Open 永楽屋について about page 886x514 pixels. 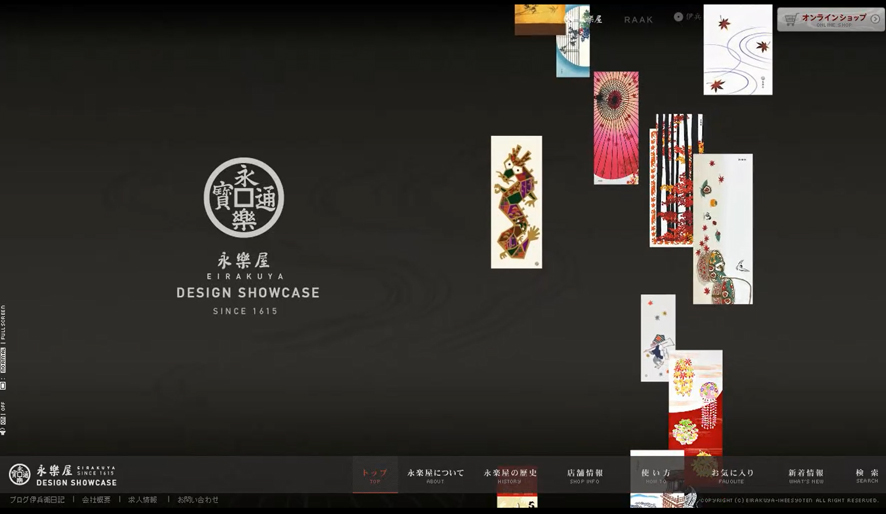pos(435,476)
